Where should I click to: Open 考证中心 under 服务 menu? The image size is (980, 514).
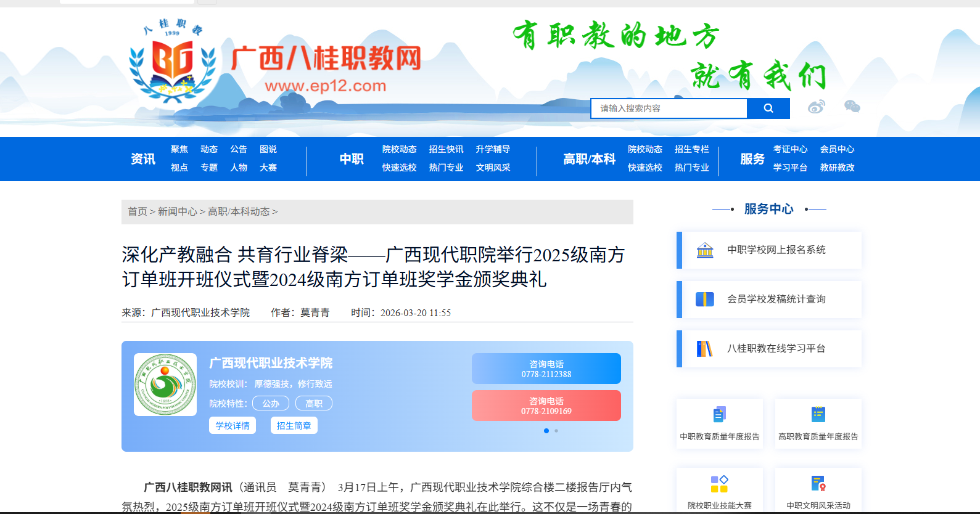790,149
